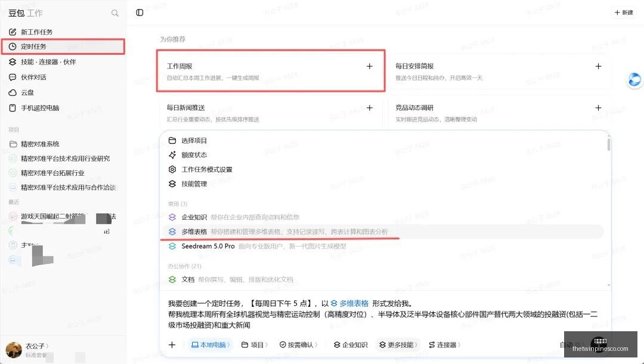
Task: Click the 新工作任务 pencil icon
Action: (13, 32)
